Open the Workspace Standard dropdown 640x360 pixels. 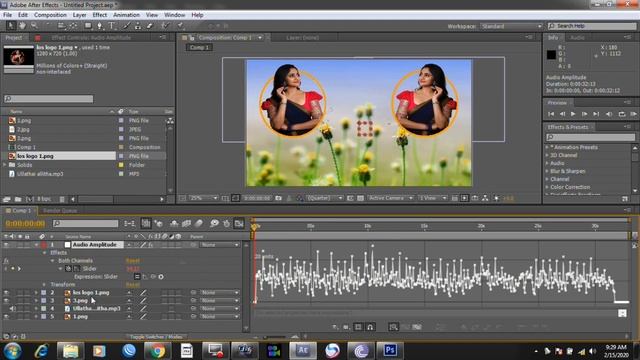click(x=511, y=26)
